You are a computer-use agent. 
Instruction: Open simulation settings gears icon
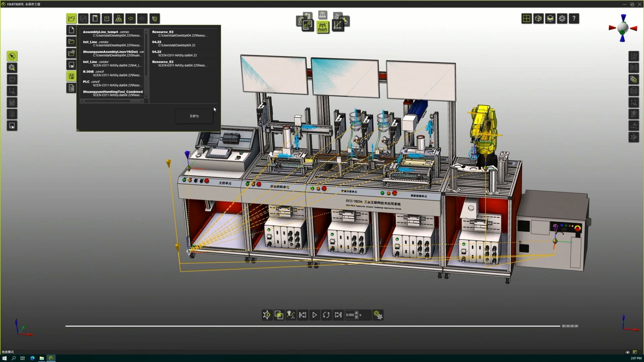[x=378, y=315]
